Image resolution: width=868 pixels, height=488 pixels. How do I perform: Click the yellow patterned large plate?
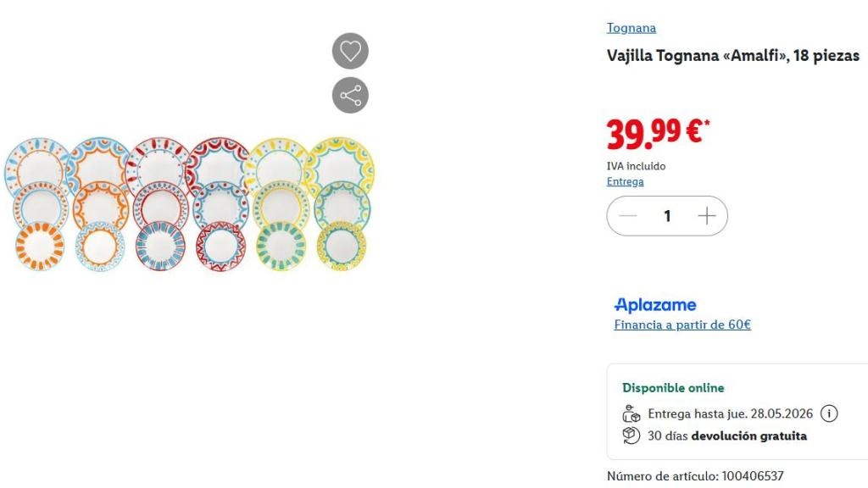[340, 167]
